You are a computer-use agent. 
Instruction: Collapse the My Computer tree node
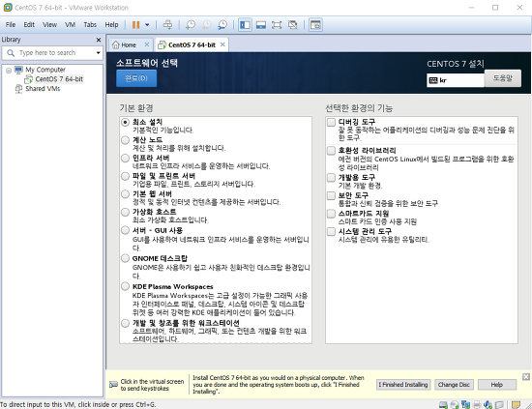pyautogui.click(x=9, y=71)
